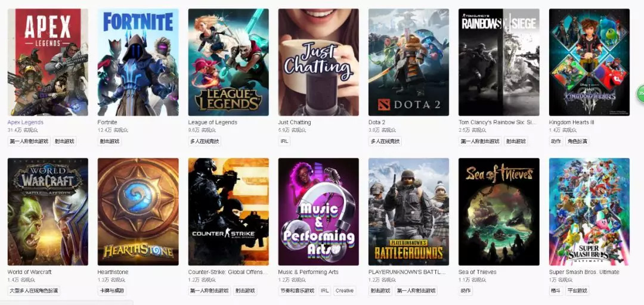Viewport: 644px width, 305px height.
Task: Open the Just Chatting category image
Action: 318,62
